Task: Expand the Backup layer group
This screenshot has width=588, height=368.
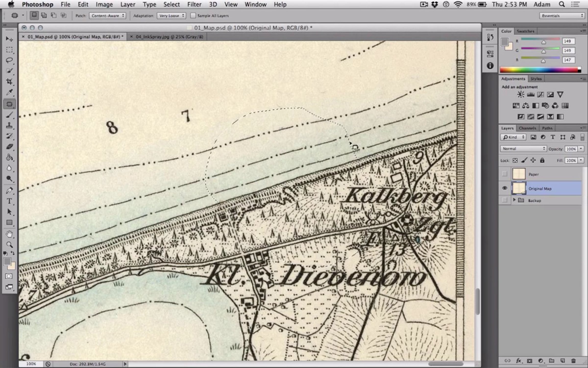Action: (x=514, y=200)
